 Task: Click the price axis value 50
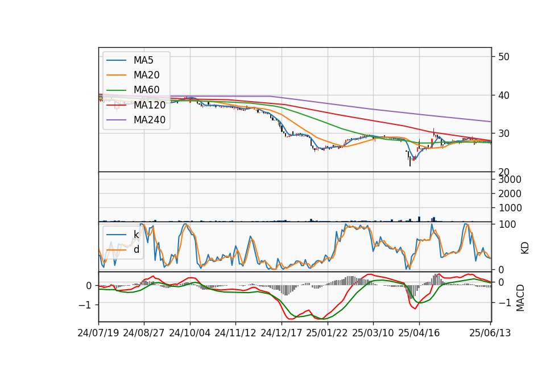[x=503, y=57]
